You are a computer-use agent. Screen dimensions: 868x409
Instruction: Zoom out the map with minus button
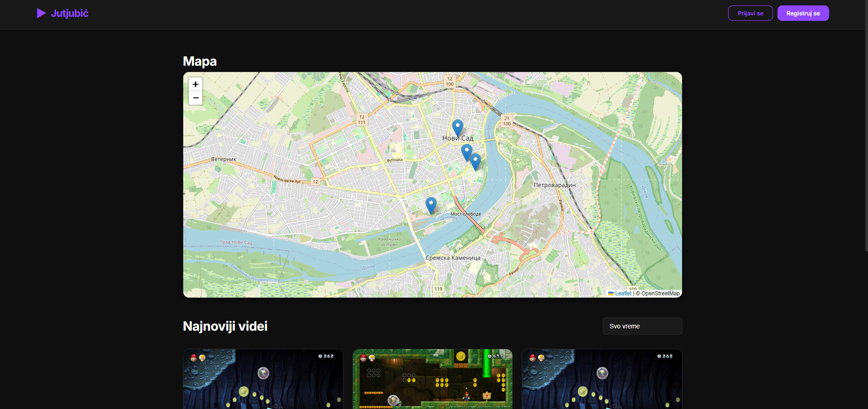[196, 98]
